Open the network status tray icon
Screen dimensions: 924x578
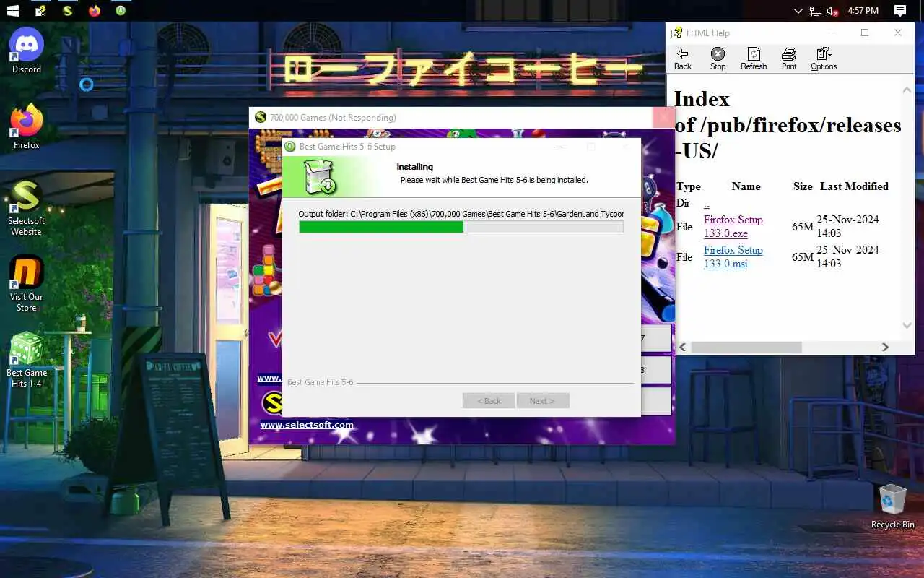point(816,11)
